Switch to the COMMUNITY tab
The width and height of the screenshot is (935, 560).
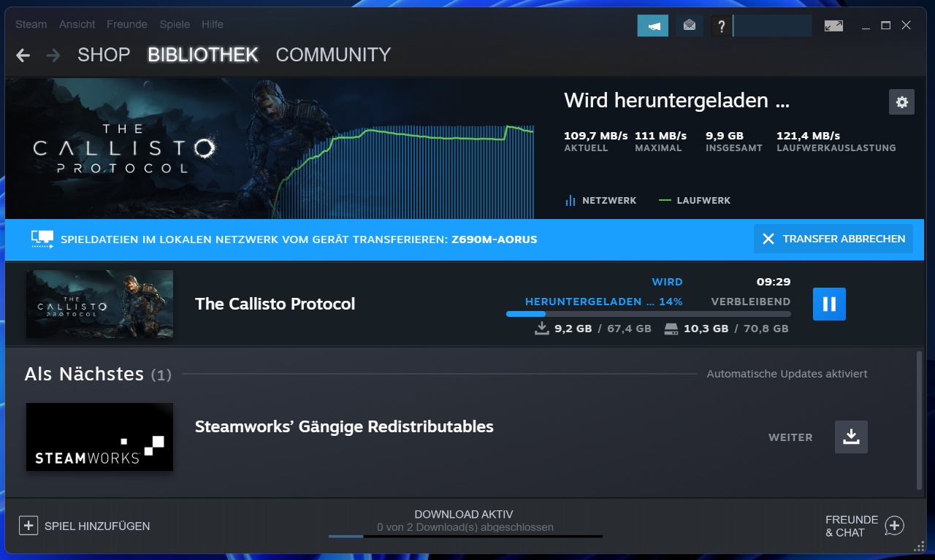[x=333, y=55]
